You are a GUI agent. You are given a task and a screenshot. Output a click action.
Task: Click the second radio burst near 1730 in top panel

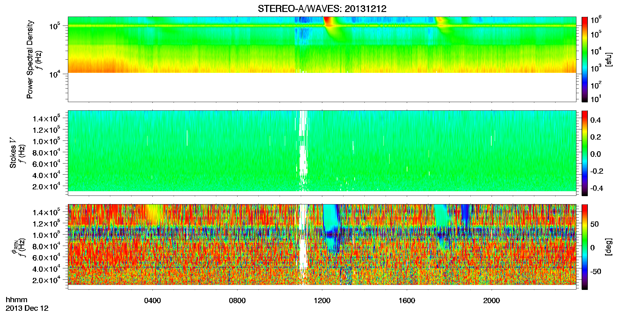pyautogui.click(x=441, y=24)
